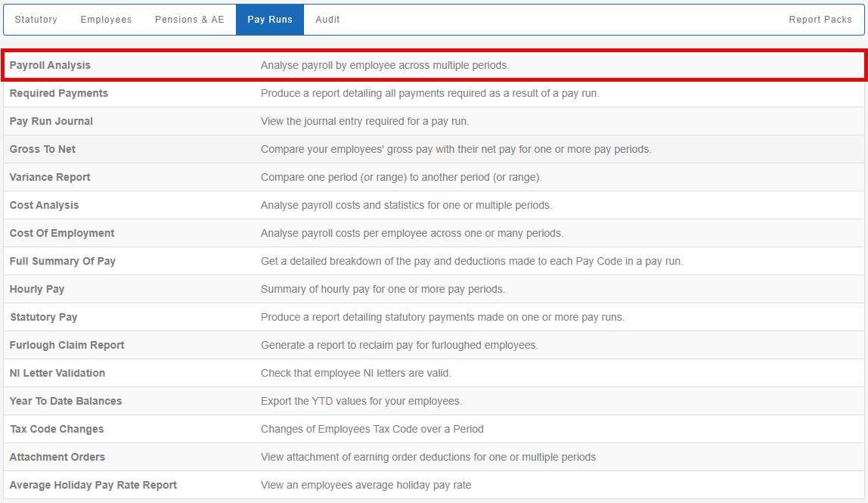Click the text 'Generate a report to reclaim pay for furloughed employees.'
The width and height of the screenshot is (868, 503).
click(399, 345)
